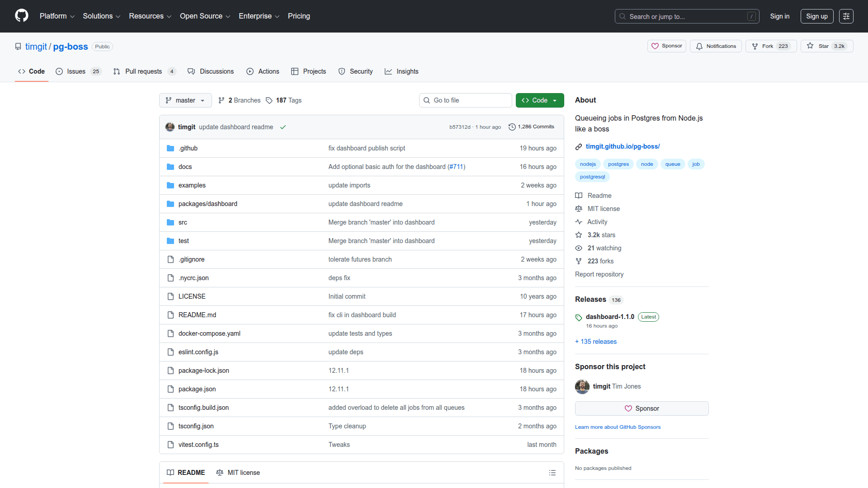Click the GitHub logo icon
The width and height of the screenshot is (868, 488).
pos(21,16)
